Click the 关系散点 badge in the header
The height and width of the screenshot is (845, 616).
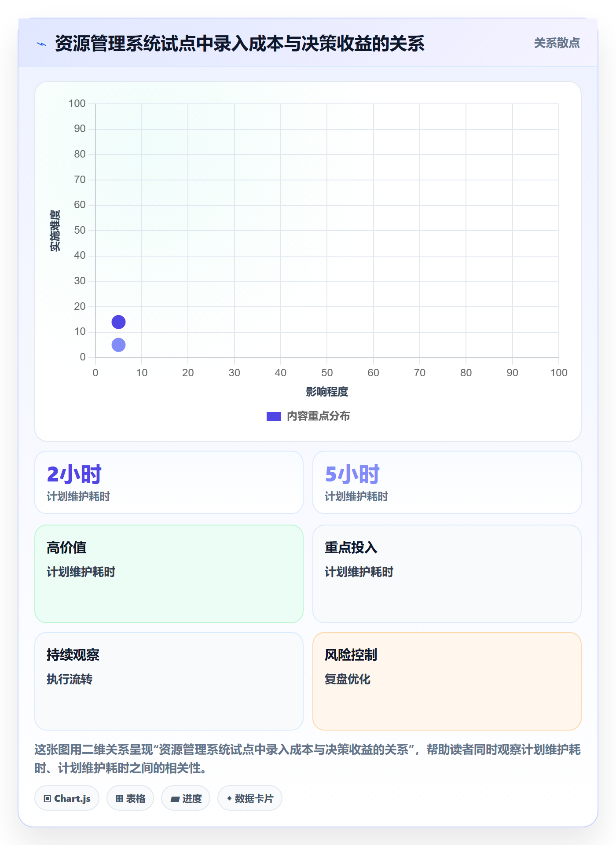click(557, 43)
